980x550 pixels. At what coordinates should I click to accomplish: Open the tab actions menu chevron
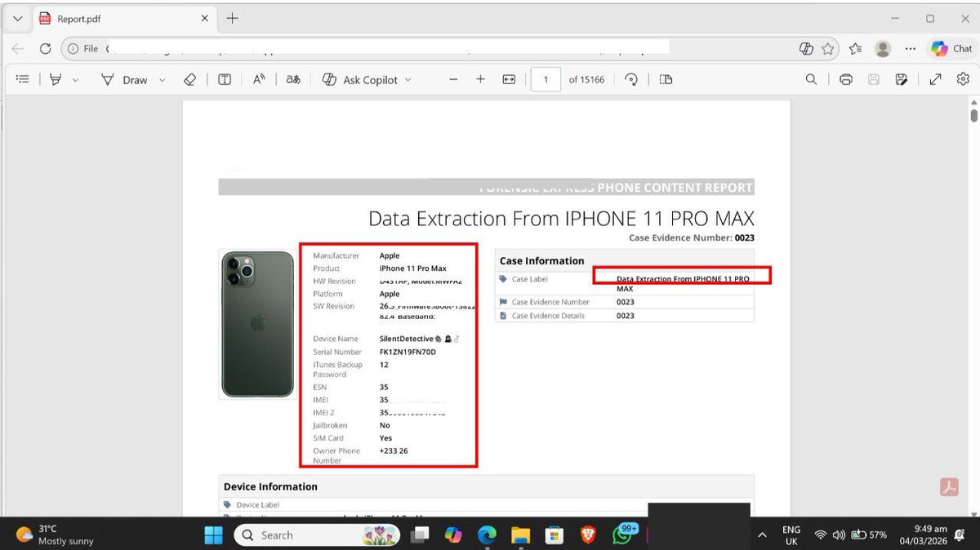[x=17, y=18]
